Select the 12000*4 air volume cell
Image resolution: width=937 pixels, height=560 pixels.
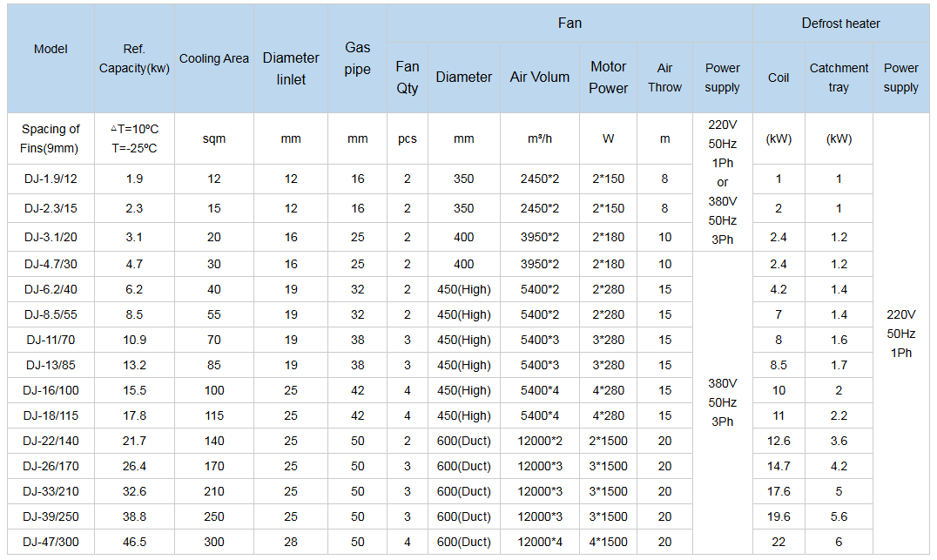pyautogui.click(x=539, y=542)
